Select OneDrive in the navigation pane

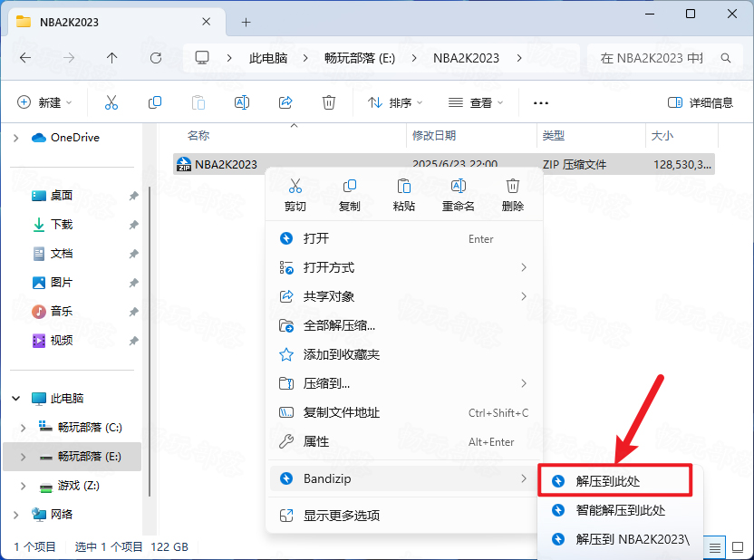coord(75,138)
